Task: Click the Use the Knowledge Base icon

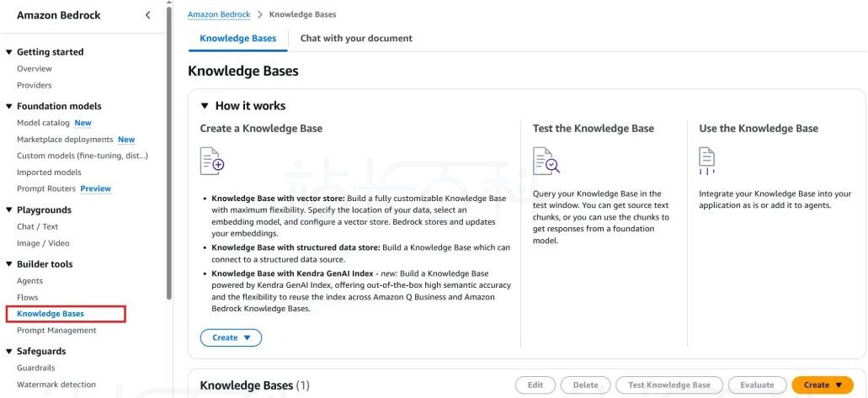Action: click(x=709, y=159)
